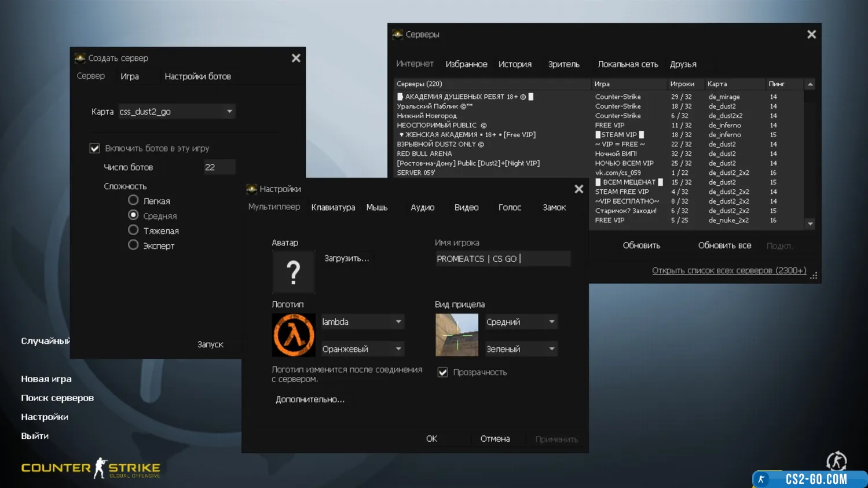Click the resize grip of Серверы window
868x488 pixels.
(x=814, y=276)
